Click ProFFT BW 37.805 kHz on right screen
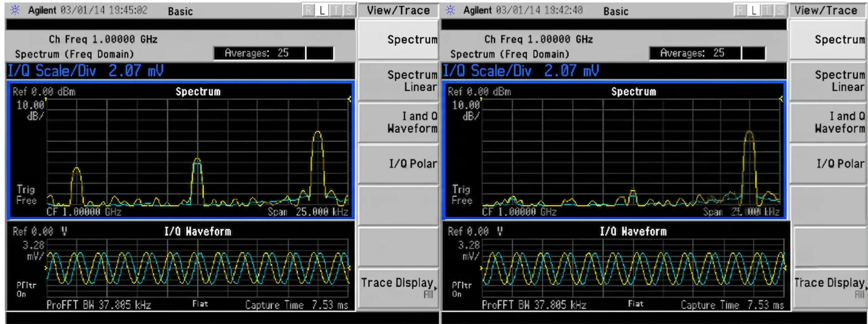 click(x=534, y=305)
